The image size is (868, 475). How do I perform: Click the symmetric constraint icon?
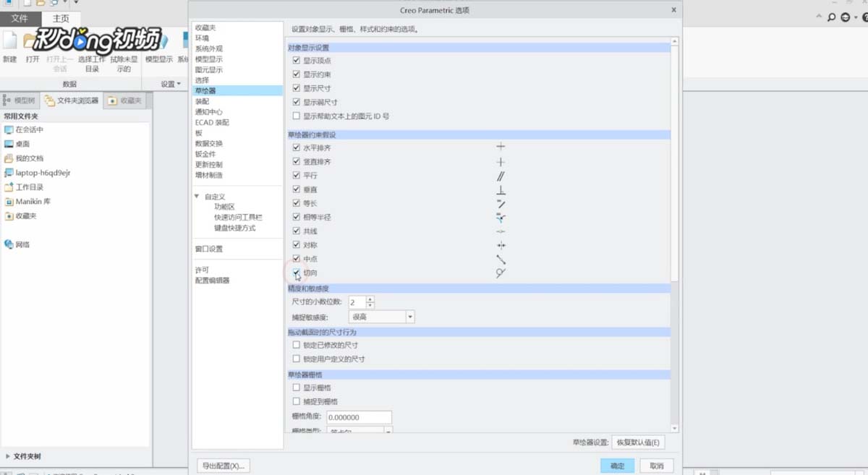(x=501, y=245)
